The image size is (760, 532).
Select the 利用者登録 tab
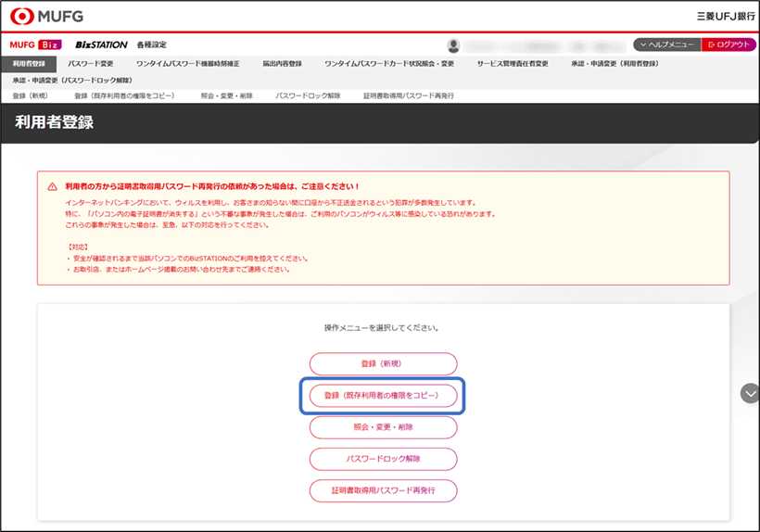point(29,64)
